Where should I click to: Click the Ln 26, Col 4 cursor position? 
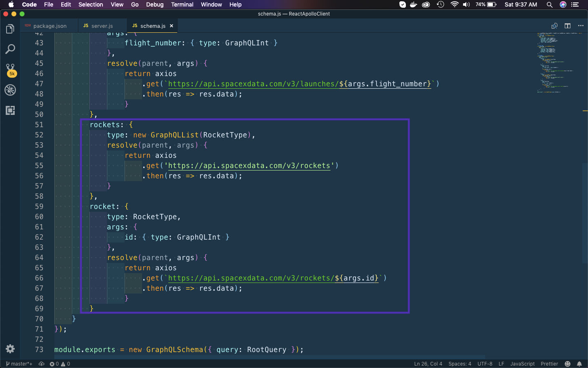tap(428, 364)
